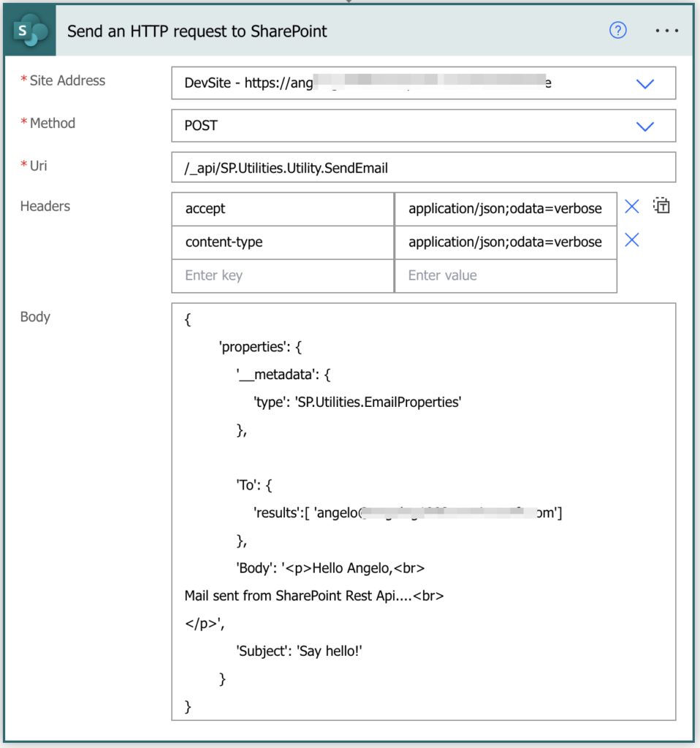
Task: Expand the Site Address dropdown
Action: (645, 84)
